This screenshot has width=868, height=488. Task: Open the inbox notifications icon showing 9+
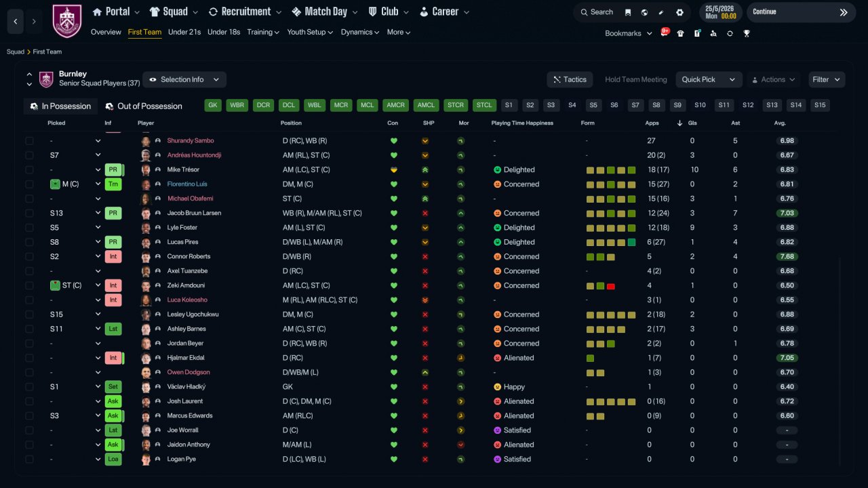click(x=665, y=33)
